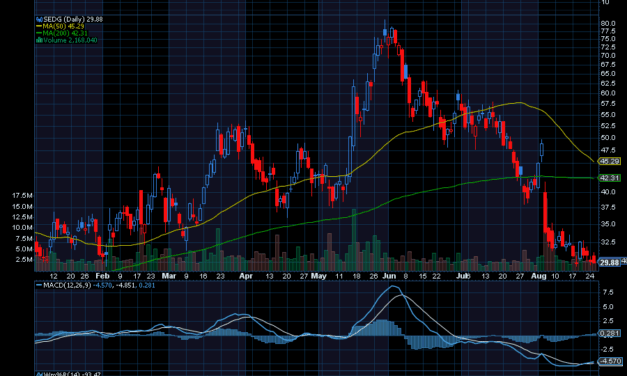Click the 0.281 MACD histogram value tag
The height and width of the screenshot is (376, 627).
pos(609,333)
